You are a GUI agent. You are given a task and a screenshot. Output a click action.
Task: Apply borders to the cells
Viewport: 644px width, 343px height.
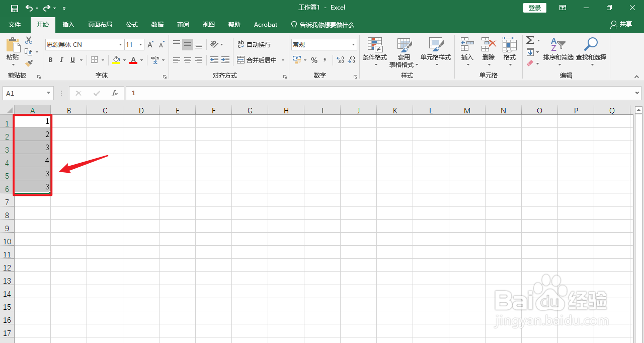point(94,60)
